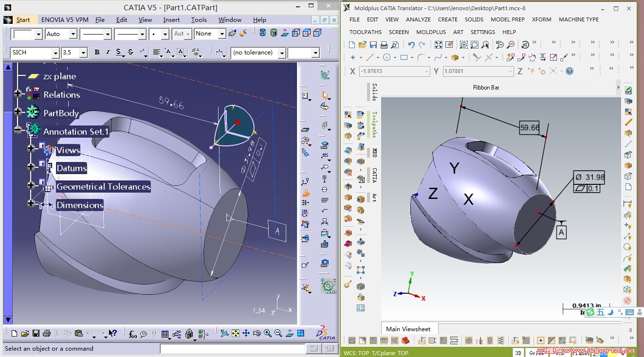The width and height of the screenshot is (644, 357).
Task: Toggle Bold formatting in CATIA text toolbar
Action: 97,52
